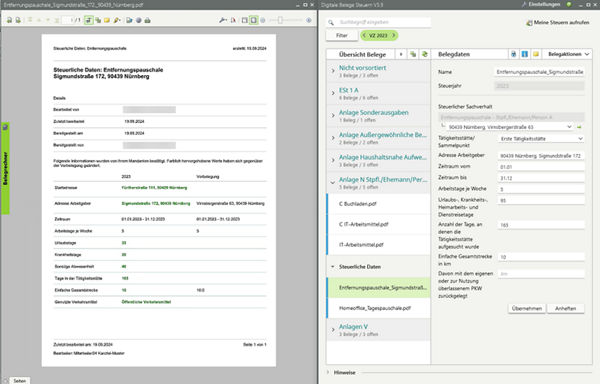Viewport: 600px width, 384px height.
Task: Select C Buchladen.pdf in the list
Action: click(x=378, y=204)
